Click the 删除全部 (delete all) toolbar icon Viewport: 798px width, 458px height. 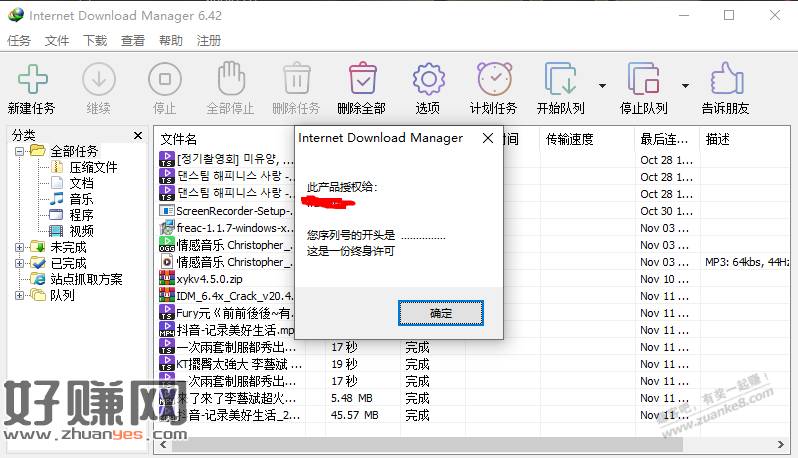pyautogui.click(x=361, y=79)
